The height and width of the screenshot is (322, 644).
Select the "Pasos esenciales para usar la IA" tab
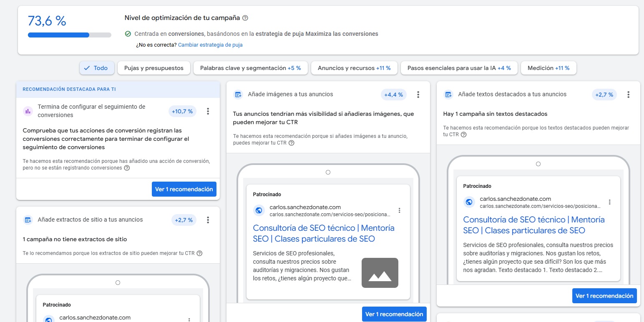[459, 67]
